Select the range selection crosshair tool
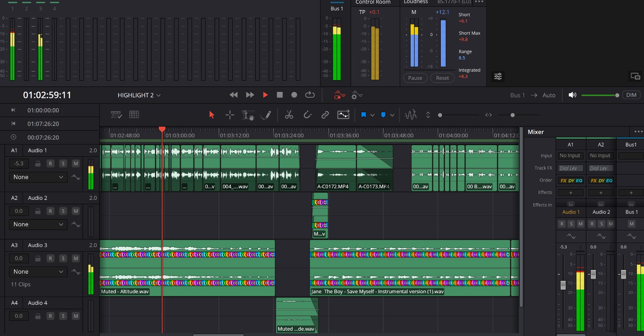The width and height of the screenshot is (644, 336). coord(230,115)
